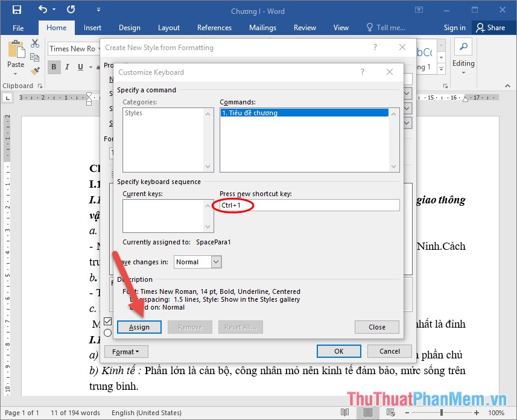Toggle Underline formatting

[79, 66]
